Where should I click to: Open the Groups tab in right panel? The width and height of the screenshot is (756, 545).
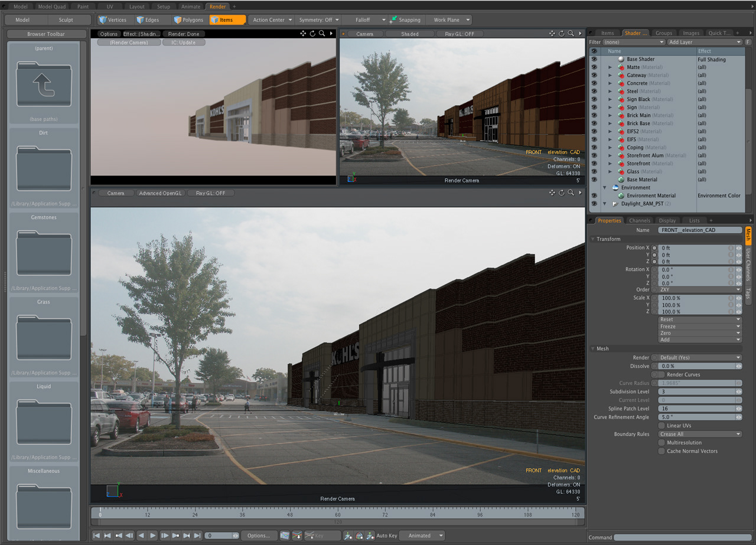pyautogui.click(x=663, y=33)
